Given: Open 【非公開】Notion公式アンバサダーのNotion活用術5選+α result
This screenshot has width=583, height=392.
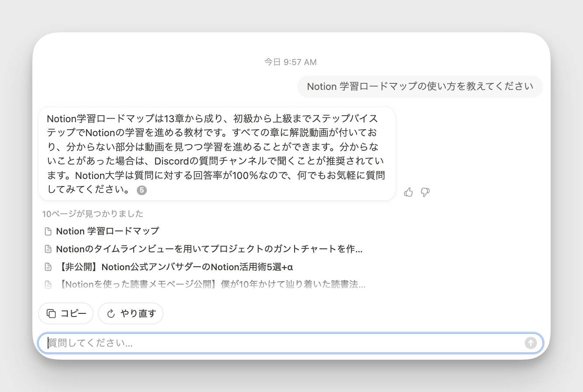Looking at the screenshot, I should click(174, 267).
